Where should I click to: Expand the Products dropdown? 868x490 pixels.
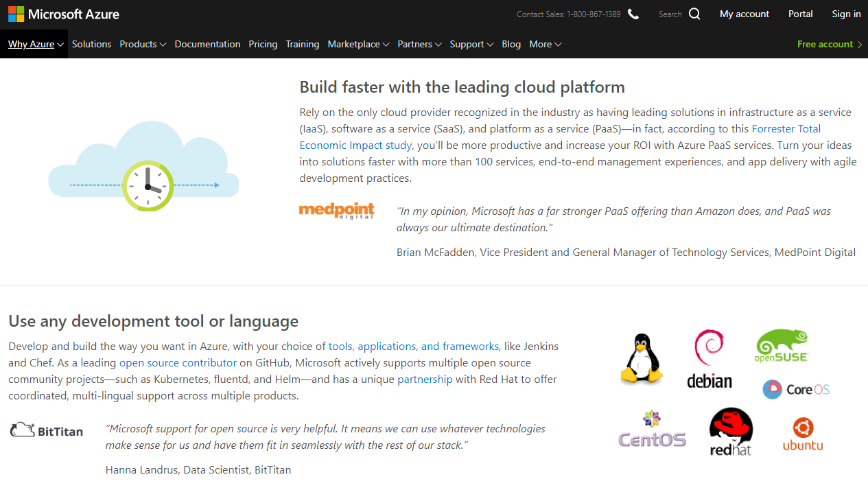[143, 44]
